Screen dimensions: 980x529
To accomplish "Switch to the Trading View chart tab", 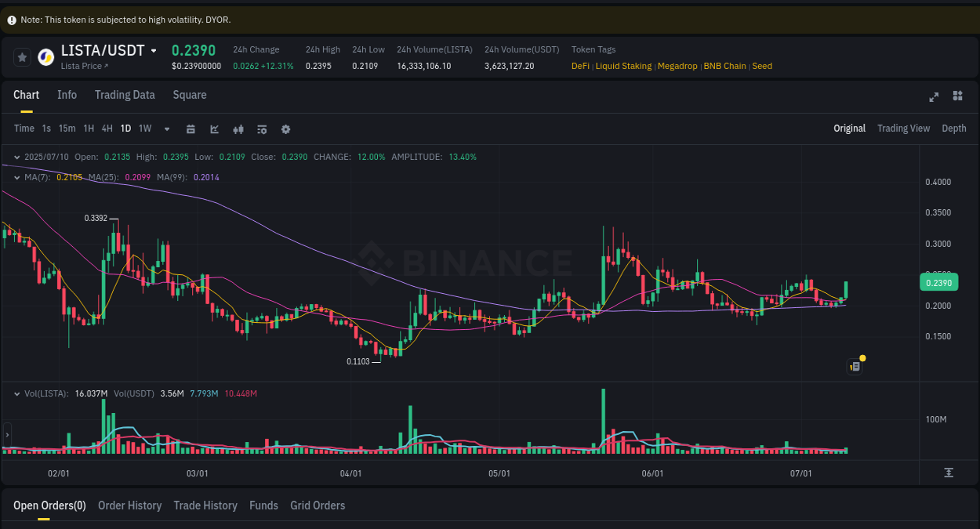I will click(x=903, y=128).
